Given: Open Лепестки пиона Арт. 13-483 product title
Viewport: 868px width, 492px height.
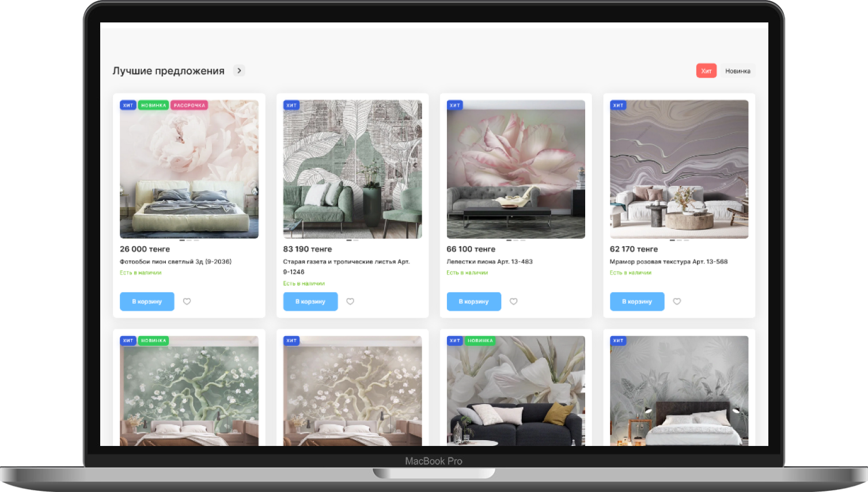Looking at the screenshot, I should 490,262.
